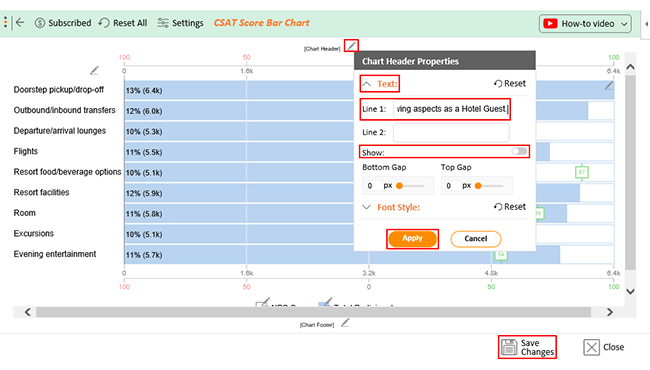Edit the Chart Footer pencil icon
Image resolution: width=650 pixels, height=370 pixels.
345,322
